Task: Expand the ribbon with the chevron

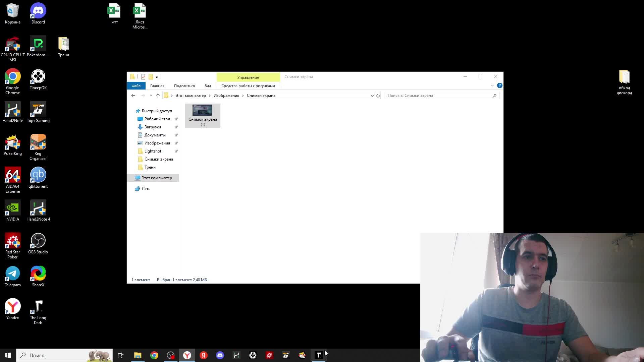Action: 492,86
